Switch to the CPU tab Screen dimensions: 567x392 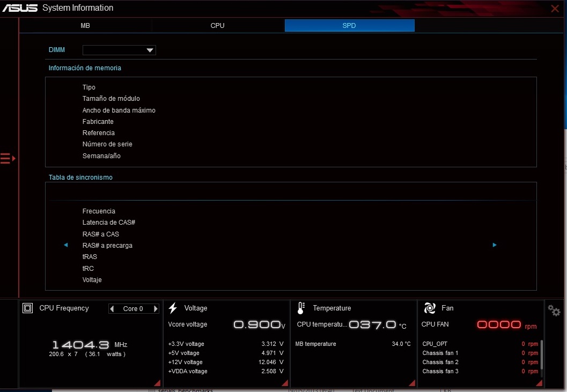click(217, 26)
